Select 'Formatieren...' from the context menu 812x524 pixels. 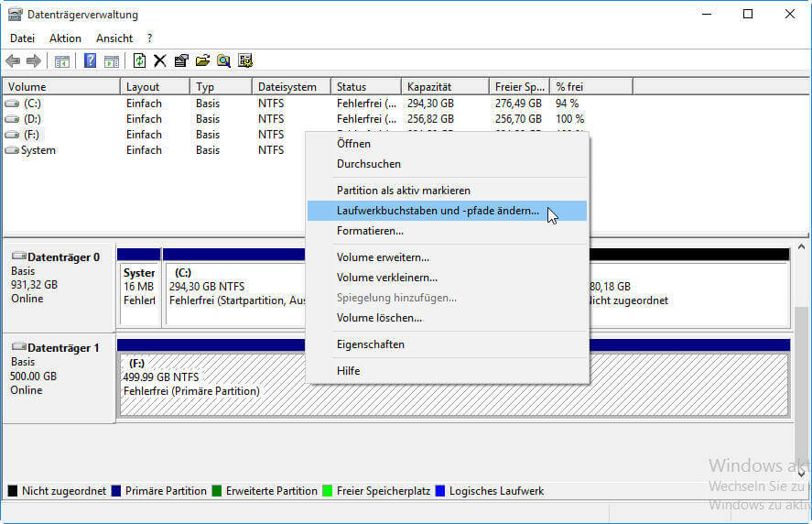point(370,231)
